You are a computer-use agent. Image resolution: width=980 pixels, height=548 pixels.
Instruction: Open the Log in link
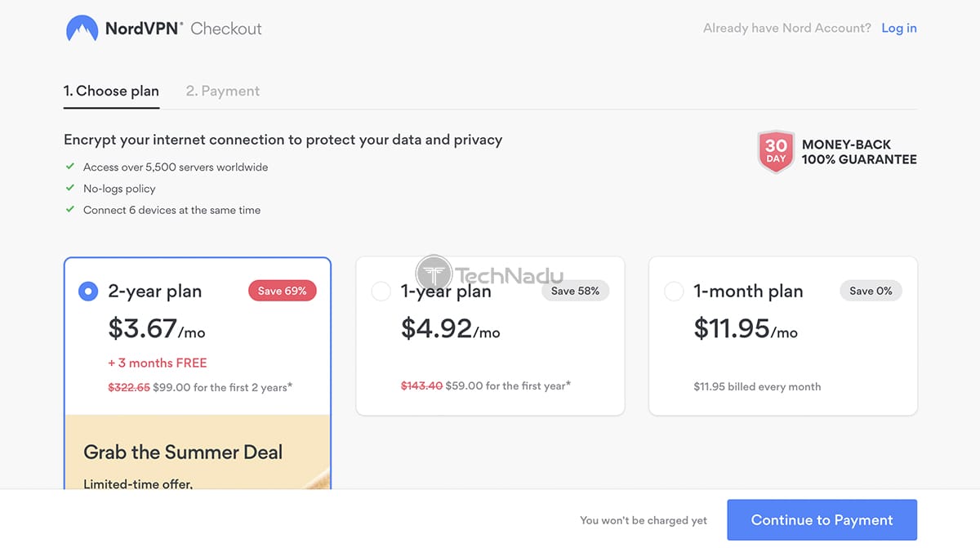click(899, 28)
